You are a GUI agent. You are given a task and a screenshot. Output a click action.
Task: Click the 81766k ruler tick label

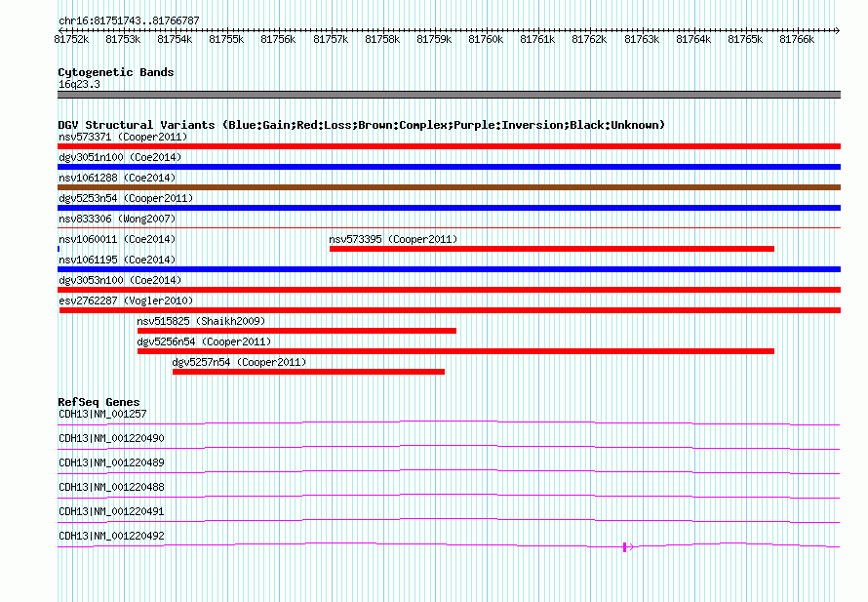[x=797, y=39]
